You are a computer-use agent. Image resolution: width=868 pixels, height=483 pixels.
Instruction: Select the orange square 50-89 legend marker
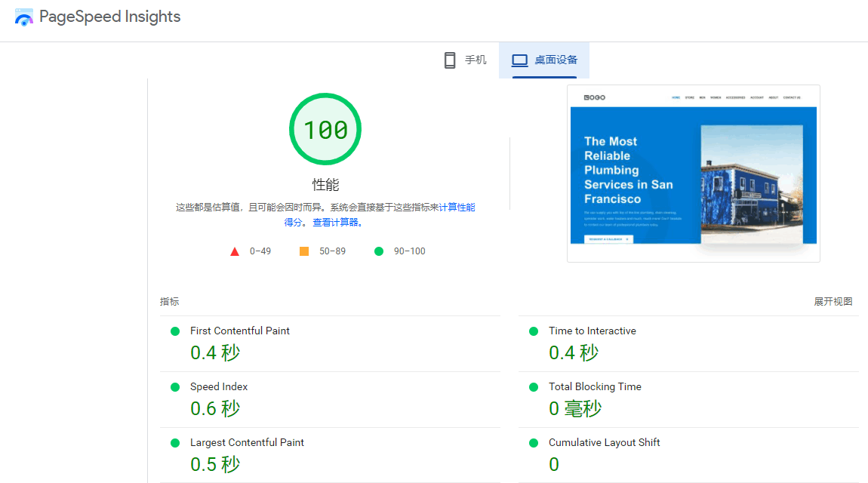tap(306, 251)
